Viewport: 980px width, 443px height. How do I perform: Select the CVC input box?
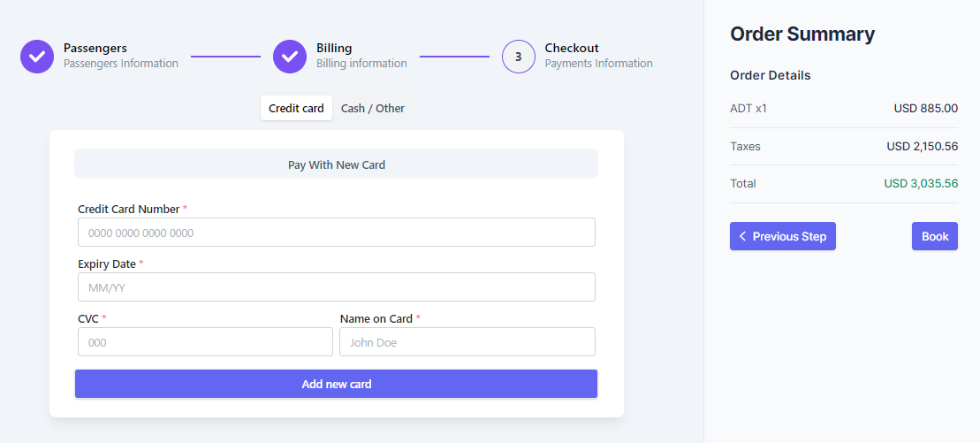tap(205, 342)
